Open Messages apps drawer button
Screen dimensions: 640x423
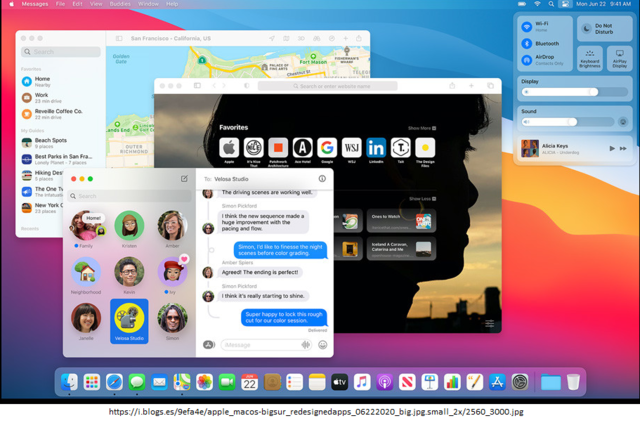[x=209, y=345]
